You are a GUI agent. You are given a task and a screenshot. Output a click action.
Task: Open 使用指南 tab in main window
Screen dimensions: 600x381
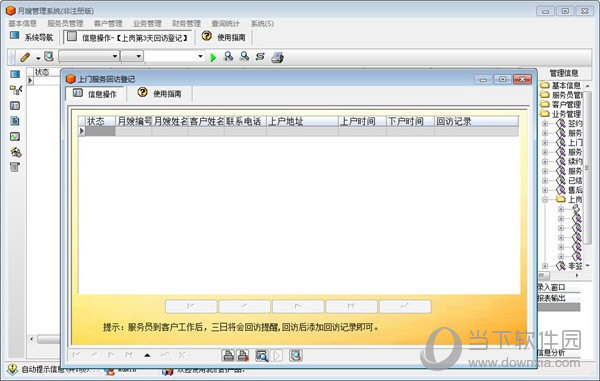click(224, 37)
